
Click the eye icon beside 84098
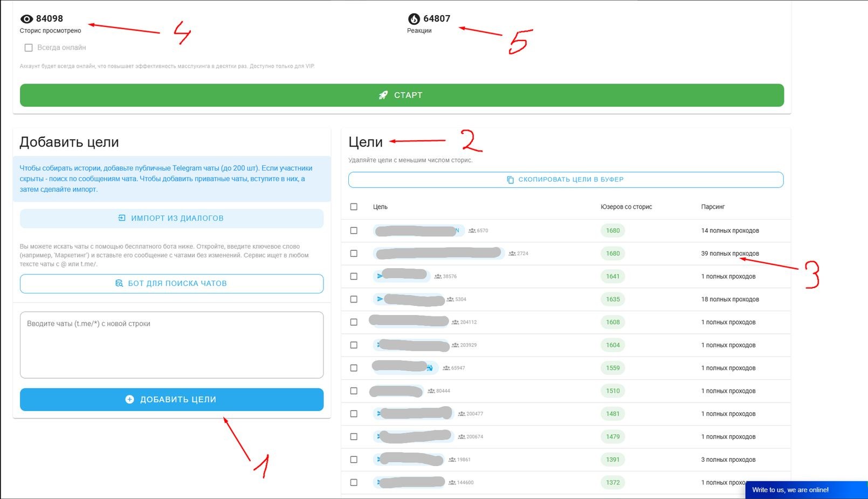26,19
